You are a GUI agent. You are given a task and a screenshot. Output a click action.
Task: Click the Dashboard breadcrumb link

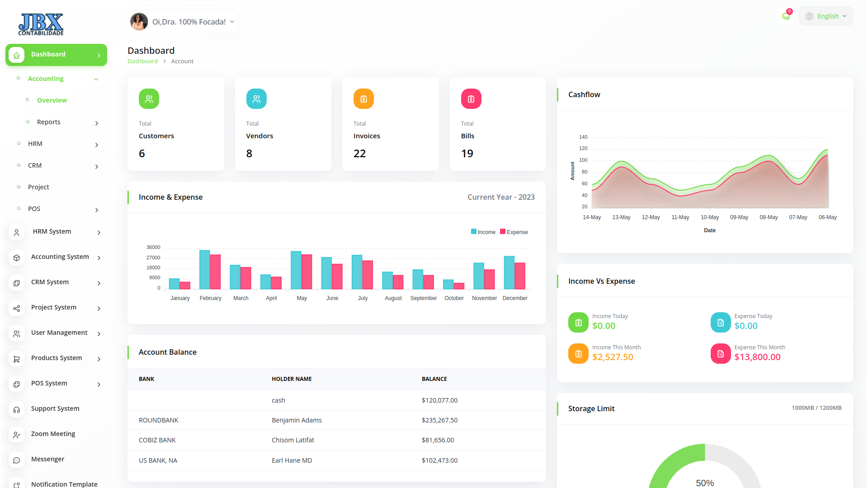point(142,61)
